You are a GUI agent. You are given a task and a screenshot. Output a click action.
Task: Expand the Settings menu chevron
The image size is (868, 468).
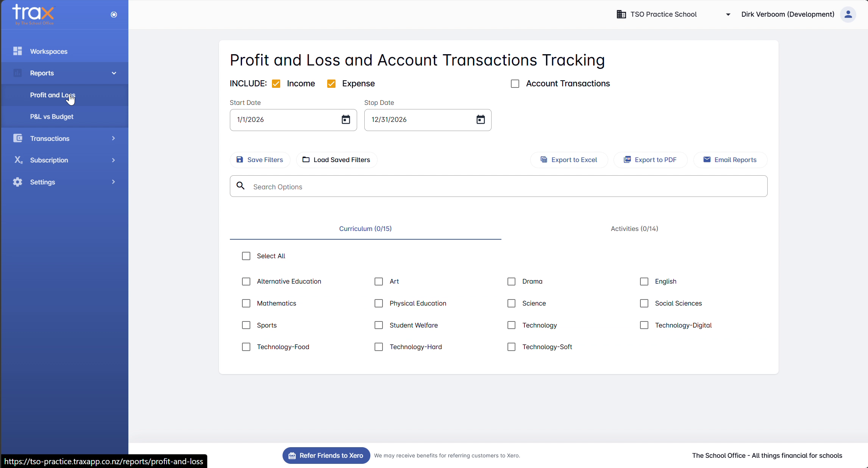(113, 182)
